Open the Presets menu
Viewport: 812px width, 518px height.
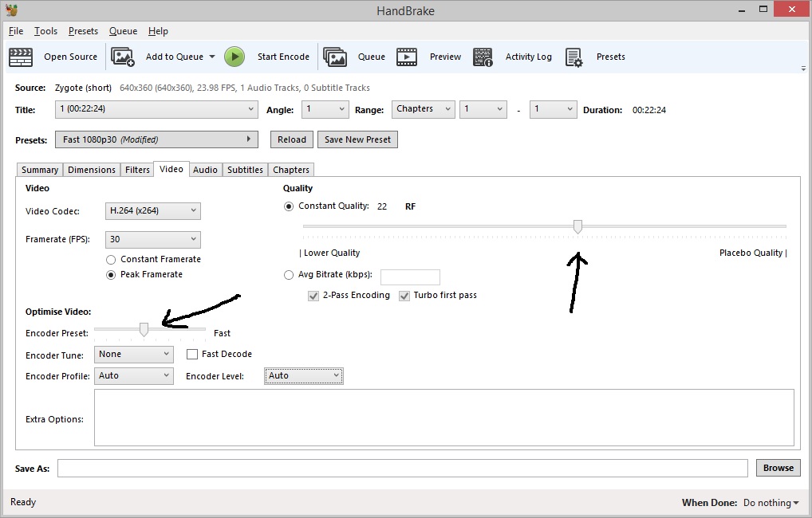pyautogui.click(x=83, y=31)
